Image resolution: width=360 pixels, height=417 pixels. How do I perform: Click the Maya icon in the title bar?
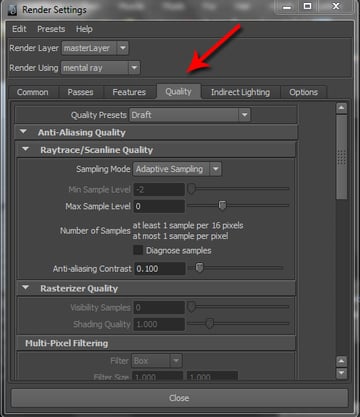[13, 9]
